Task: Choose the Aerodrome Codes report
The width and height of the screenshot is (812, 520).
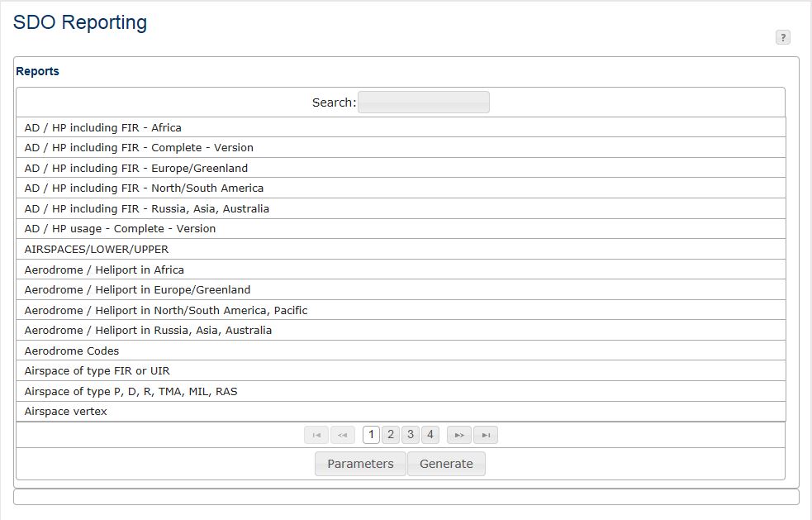Action: pyautogui.click(x=401, y=351)
